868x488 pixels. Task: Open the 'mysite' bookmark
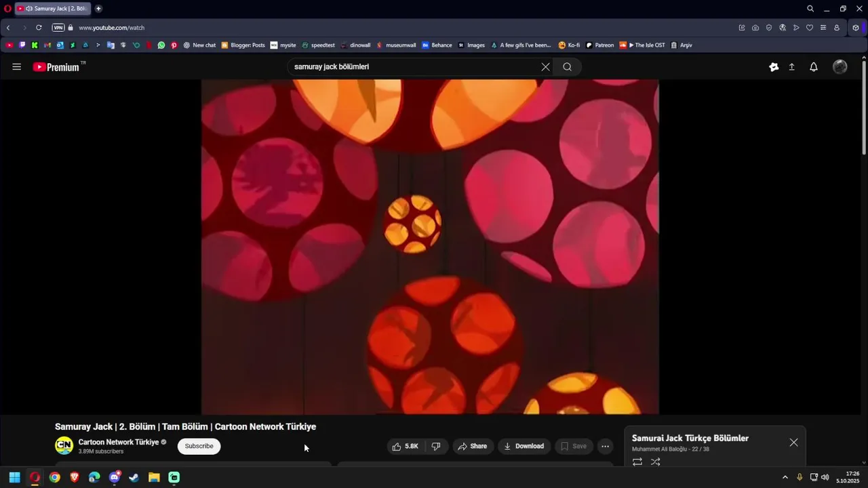283,45
